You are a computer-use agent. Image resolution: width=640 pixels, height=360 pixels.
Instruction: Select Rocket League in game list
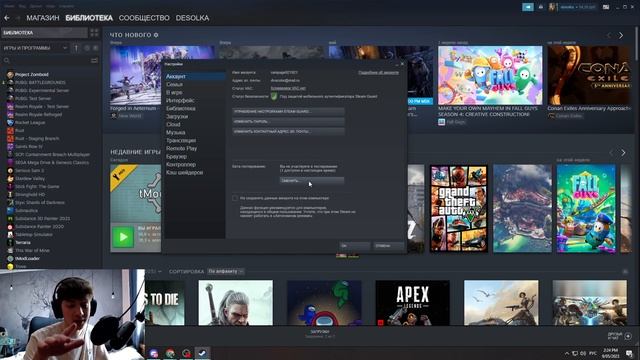[30, 122]
